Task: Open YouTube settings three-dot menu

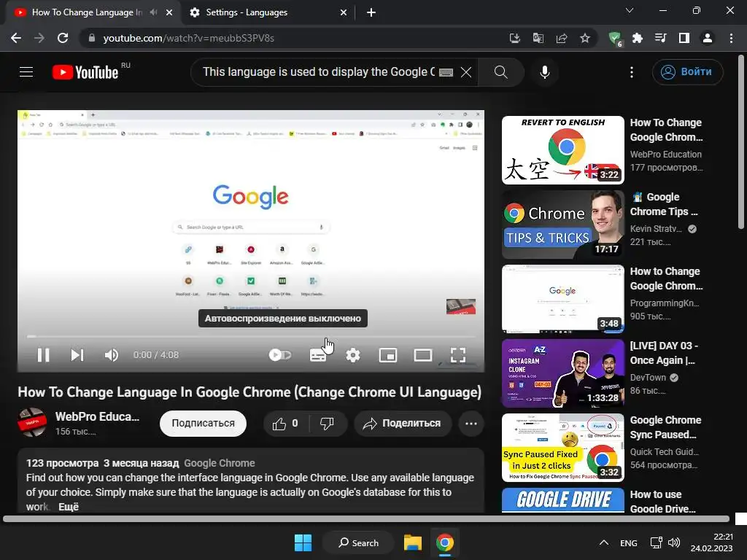Action: tap(632, 72)
